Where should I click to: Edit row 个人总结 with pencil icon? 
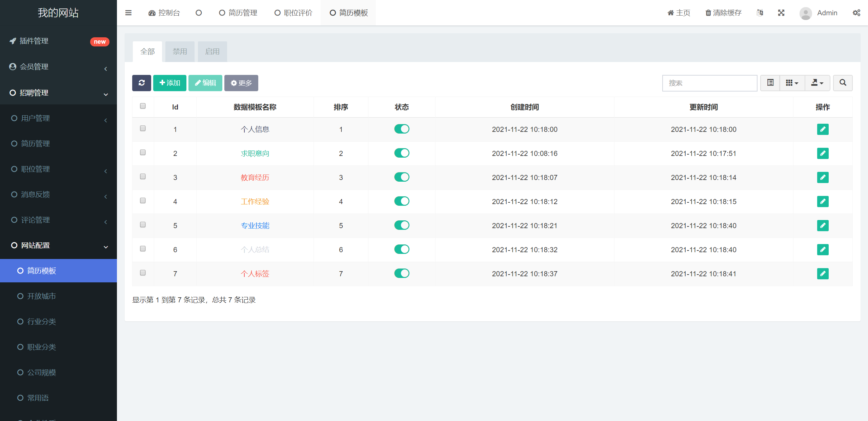pos(823,249)
